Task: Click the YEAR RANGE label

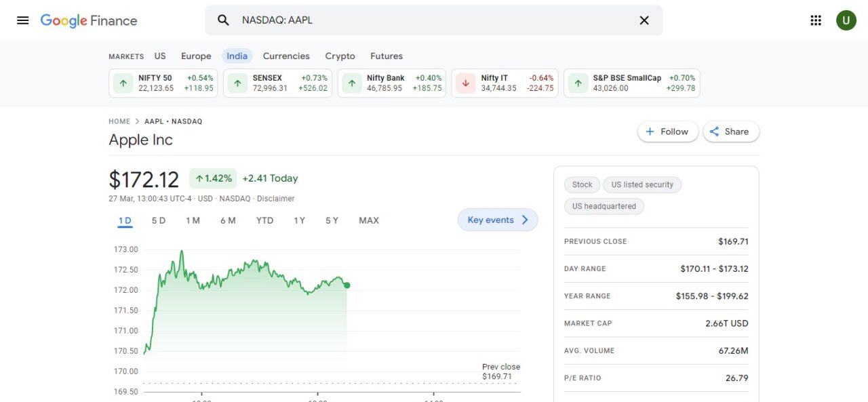Action: [587, 296]
